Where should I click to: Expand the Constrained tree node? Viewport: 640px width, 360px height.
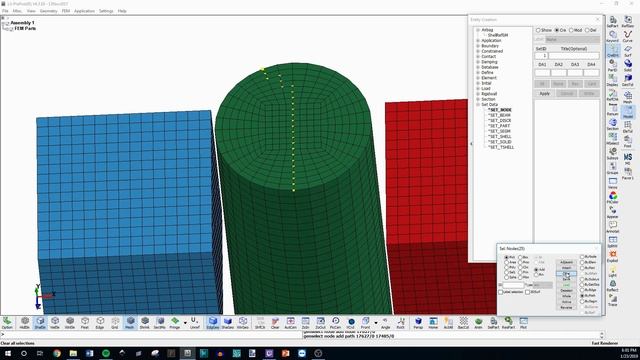click(x=478, y=51)
